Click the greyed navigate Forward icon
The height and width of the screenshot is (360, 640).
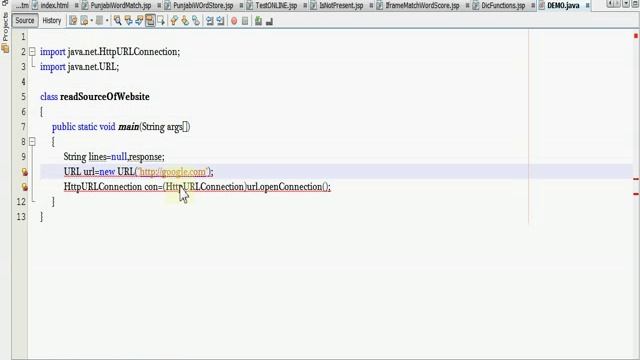coord(99,21)
